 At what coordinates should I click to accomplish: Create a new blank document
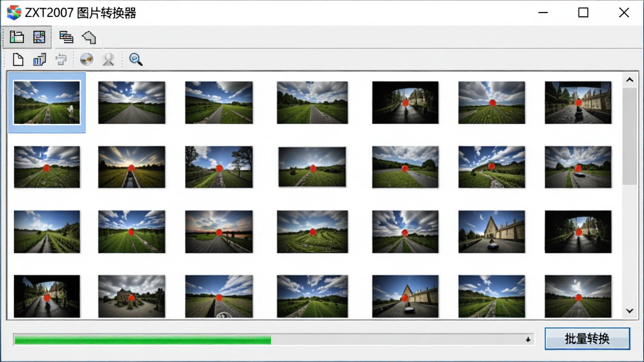point(18,60)
